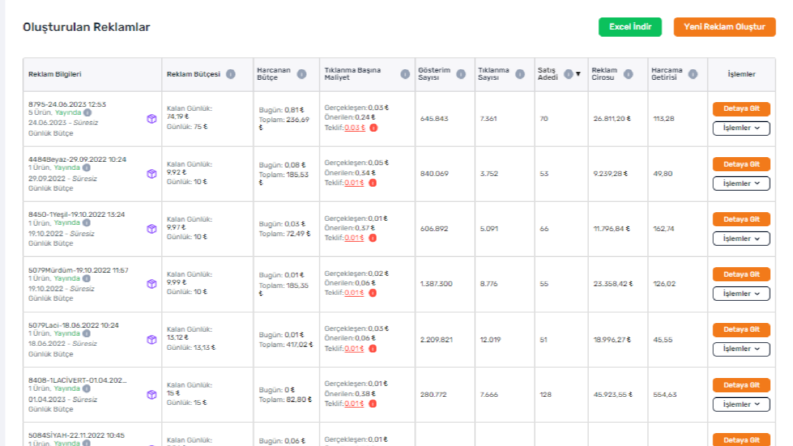Viewport: 793px width, 446px height.
Task: Open Teklif 0,01 ₺ link for 4484Beyaz
Action: coord(354,183)
